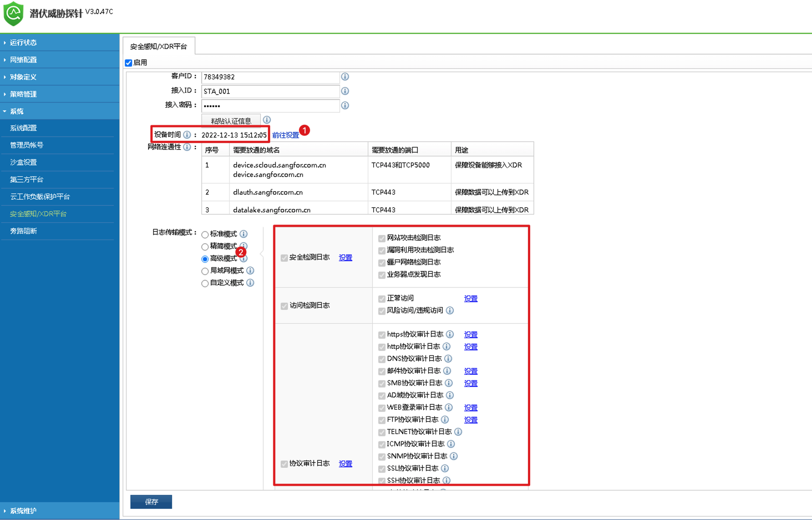Expand the 系统维护 sidebar section
812x520 pixels.
click(23, 511)
